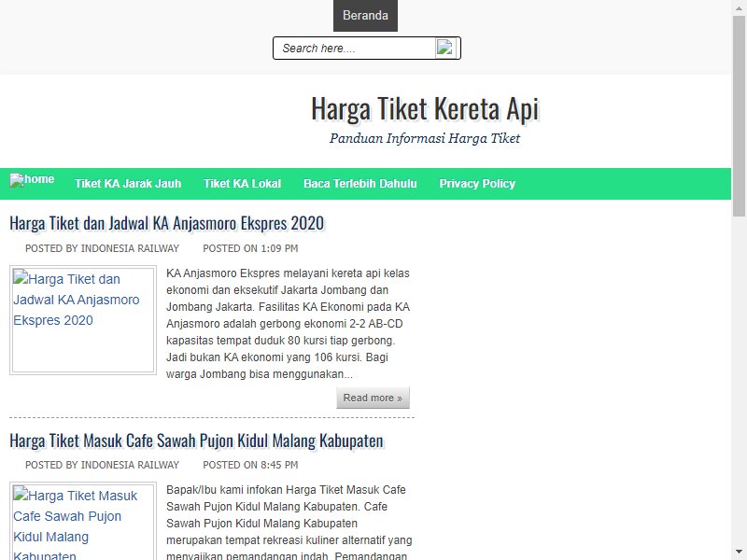
Task: Open the Cafe Sawah Pujon Kidul thumbnail
Action: pos(83,522)
